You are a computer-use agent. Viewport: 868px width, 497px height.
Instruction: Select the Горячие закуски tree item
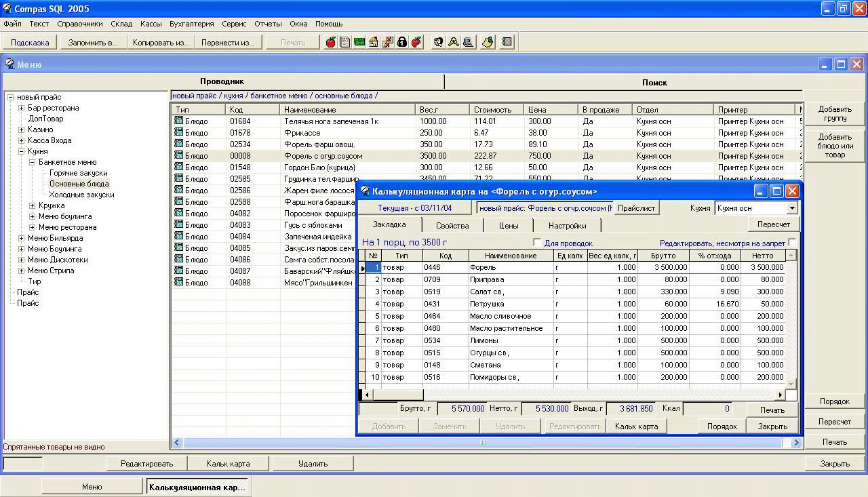(x=78, y=173)
